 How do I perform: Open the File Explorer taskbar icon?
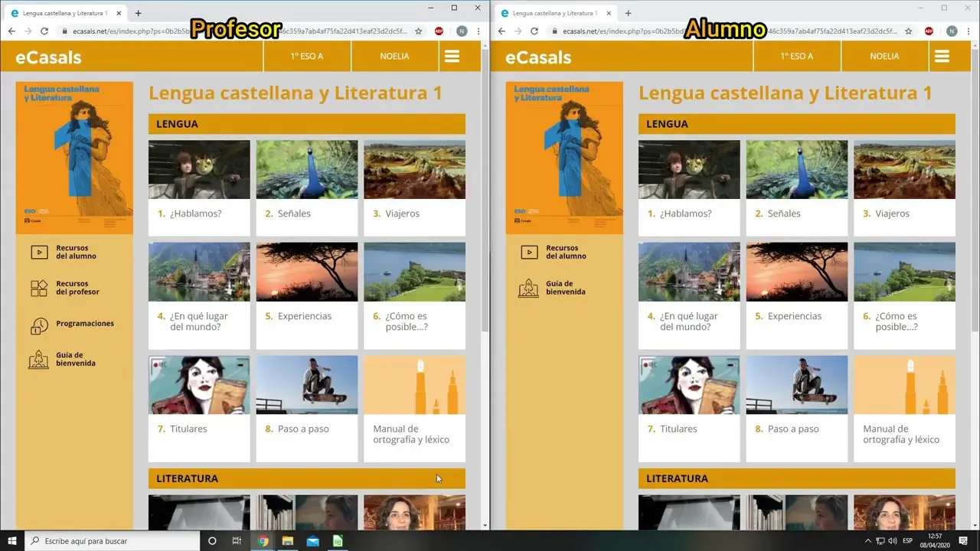point(288,541)
